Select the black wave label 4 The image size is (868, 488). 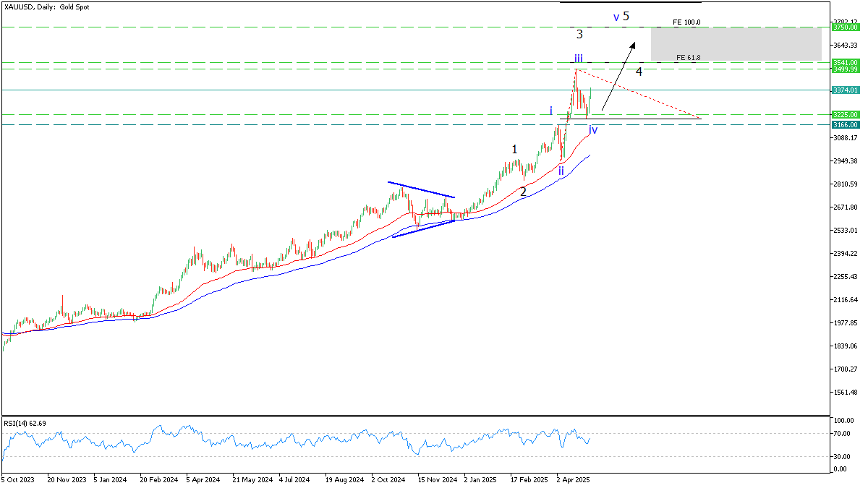[x=639, y=71]
